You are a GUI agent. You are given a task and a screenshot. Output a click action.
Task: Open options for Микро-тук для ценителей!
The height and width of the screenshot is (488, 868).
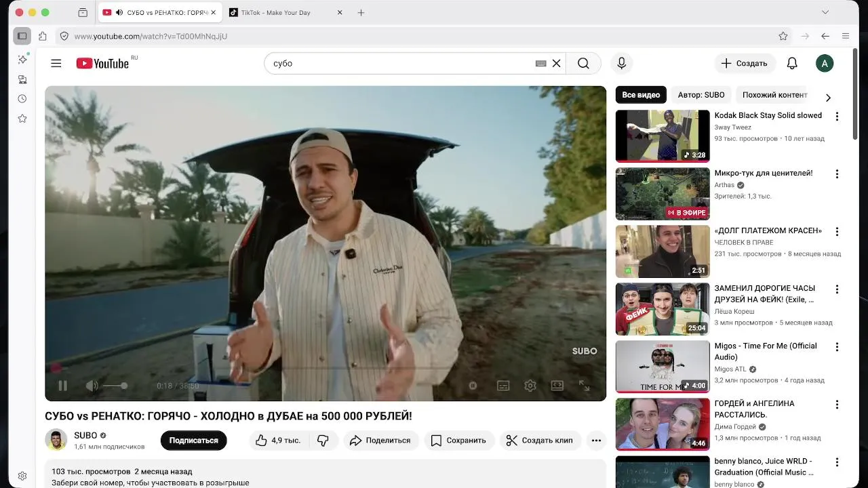point(837,174)
